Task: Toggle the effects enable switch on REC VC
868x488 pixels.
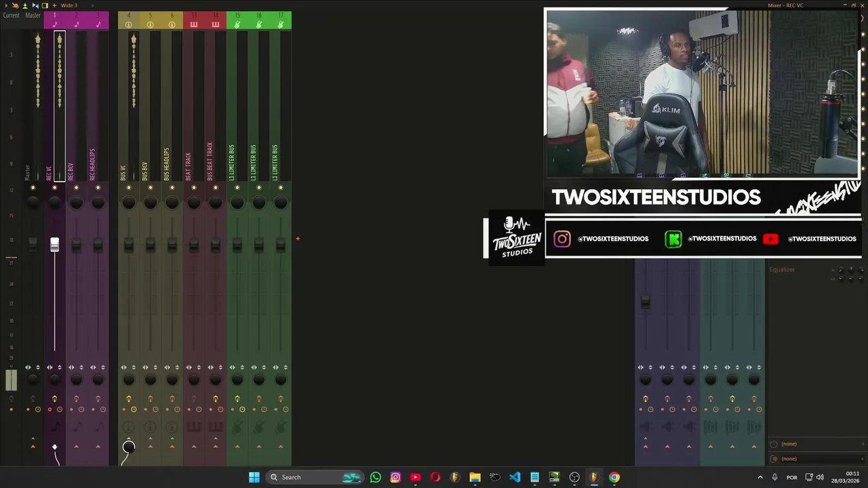Action: pyautogui.click(x=55, y=399)
